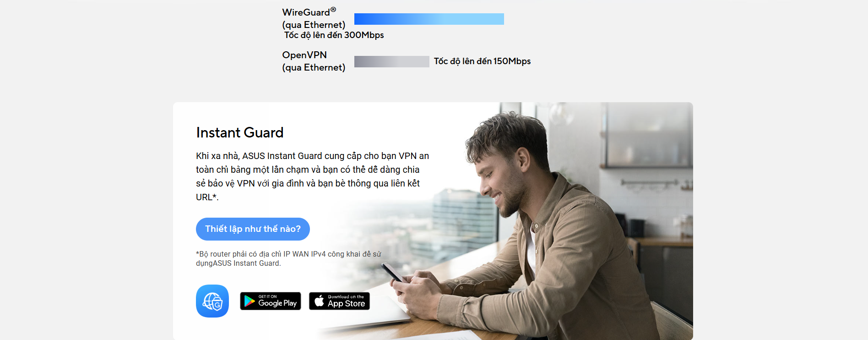
Task: Click the WireGuard (qua Ethernet) label
Action: [314, 18]
